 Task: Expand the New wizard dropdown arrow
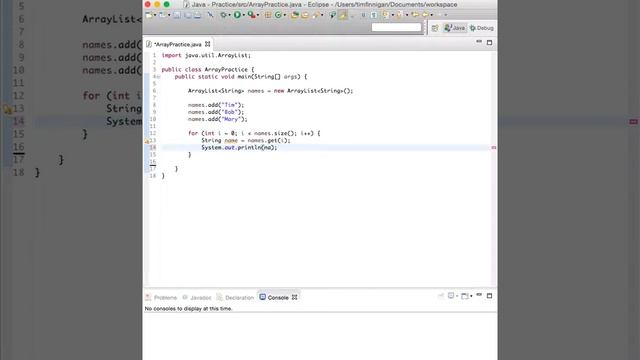[155, 15]
